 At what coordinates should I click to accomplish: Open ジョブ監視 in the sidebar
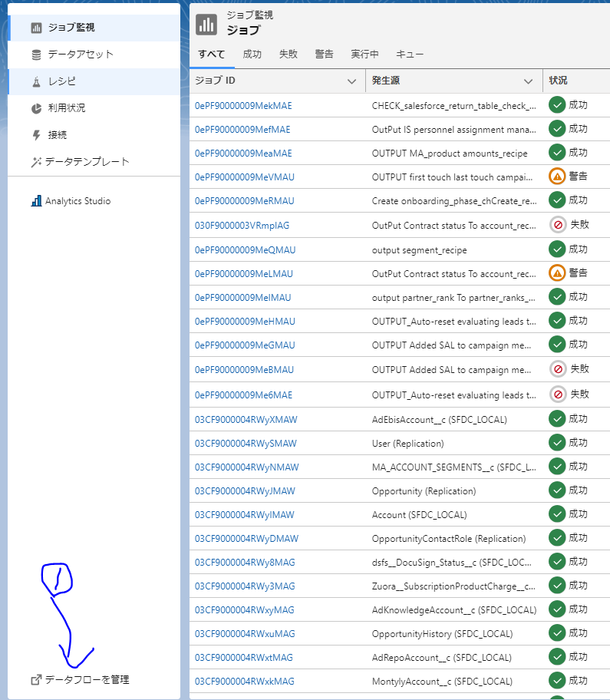pyautogui.click(x=94, y=28)
